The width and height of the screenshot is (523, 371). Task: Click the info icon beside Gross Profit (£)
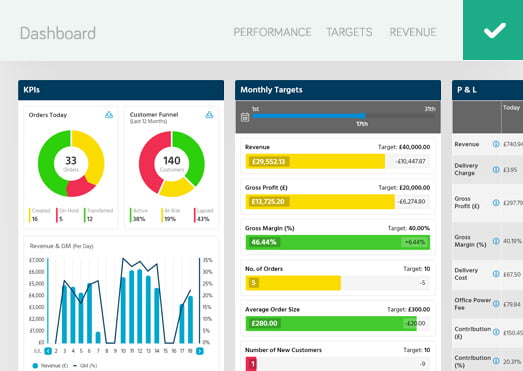496,203
